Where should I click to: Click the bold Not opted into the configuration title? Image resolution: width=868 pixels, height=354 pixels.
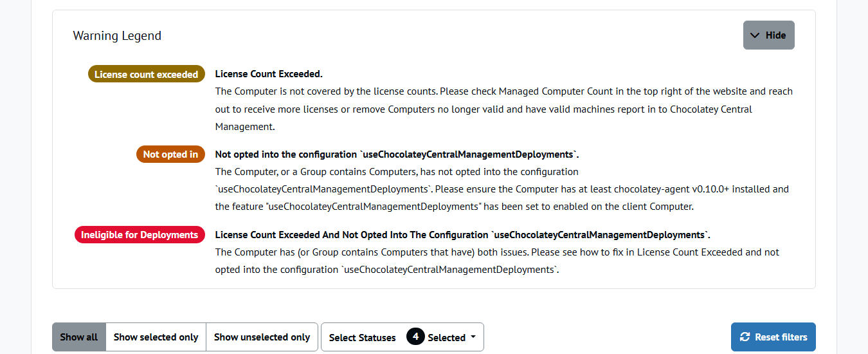(397, 154)
